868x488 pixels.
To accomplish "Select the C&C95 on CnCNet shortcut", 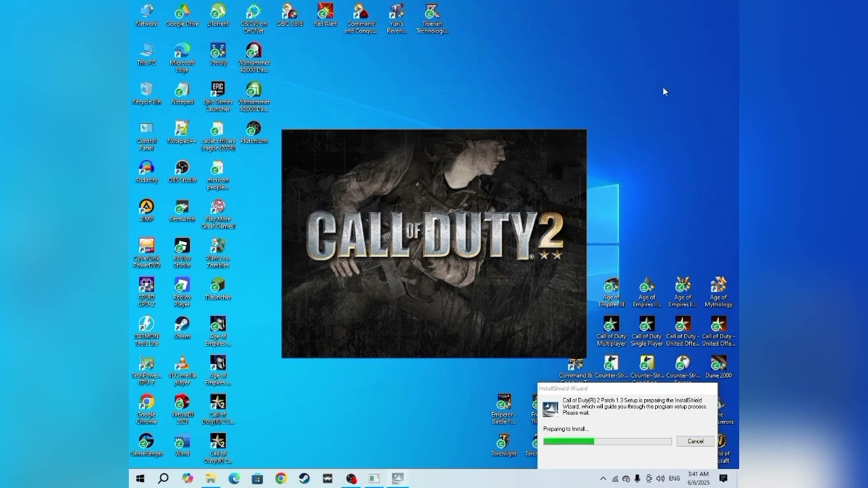I will coord(254,19).
